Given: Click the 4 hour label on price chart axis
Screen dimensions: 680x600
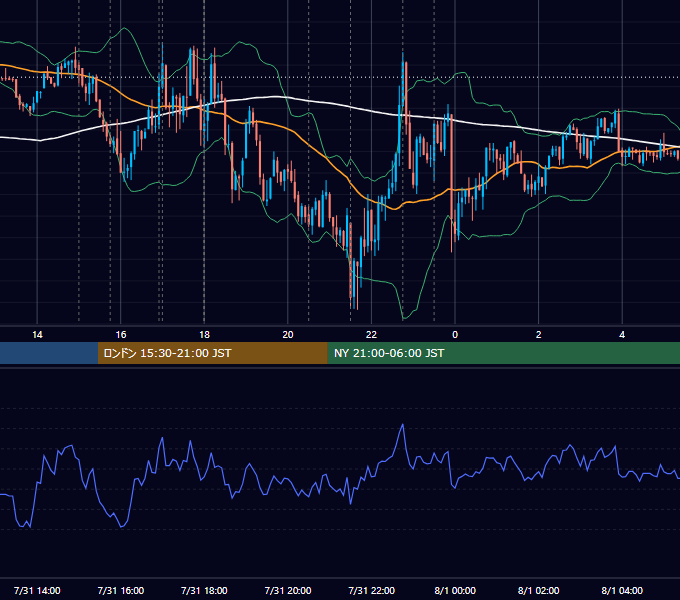Looking at the screenshot, I should pyautogui.click(x=622, y=335).
